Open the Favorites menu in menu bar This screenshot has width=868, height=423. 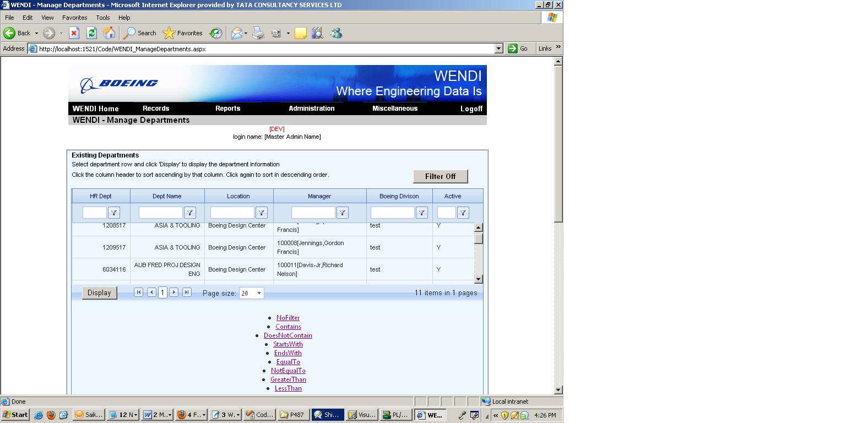pyautogui.click(x=75, y=18)
